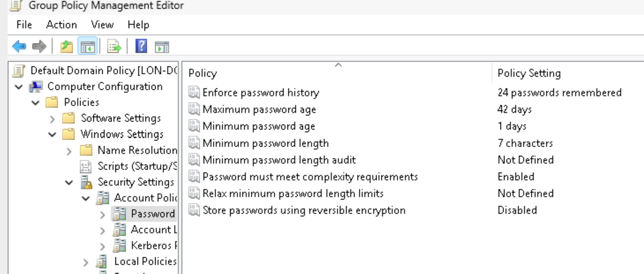Click the Policy Setting column header
The image size is (644, 274).
click(x=529, y=73)
